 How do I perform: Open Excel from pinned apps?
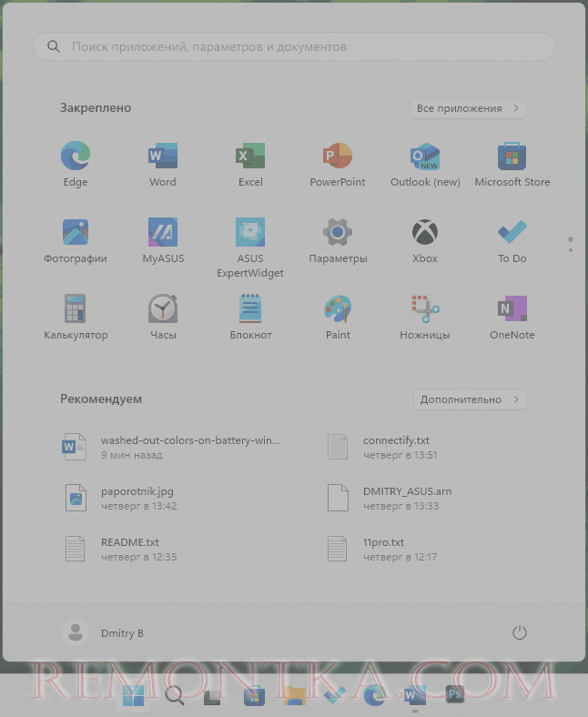(250, 164)
